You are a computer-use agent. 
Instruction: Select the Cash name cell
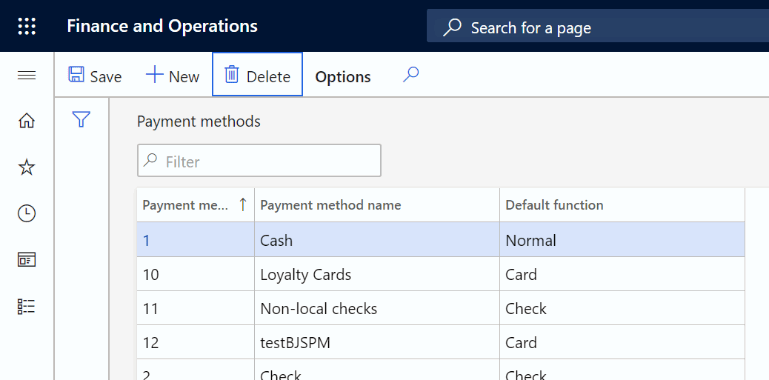coord(377,240)
